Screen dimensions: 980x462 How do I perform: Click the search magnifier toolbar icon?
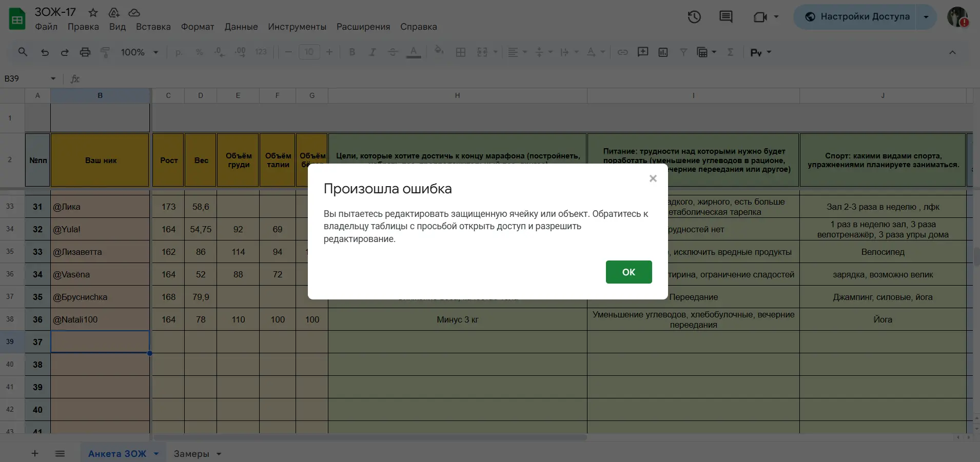point(23,52)
